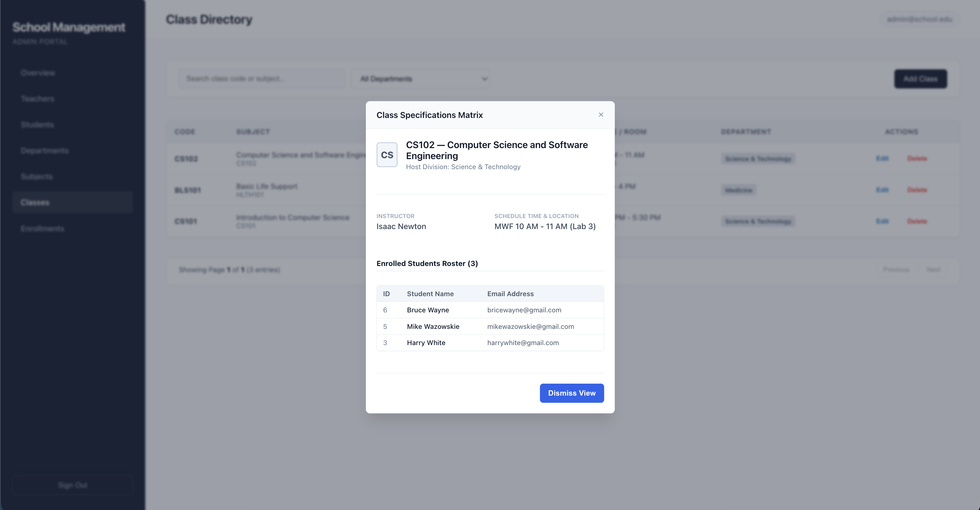Click the schedule MWF 10 AM - 11 AM (Lab 3)

545,226
